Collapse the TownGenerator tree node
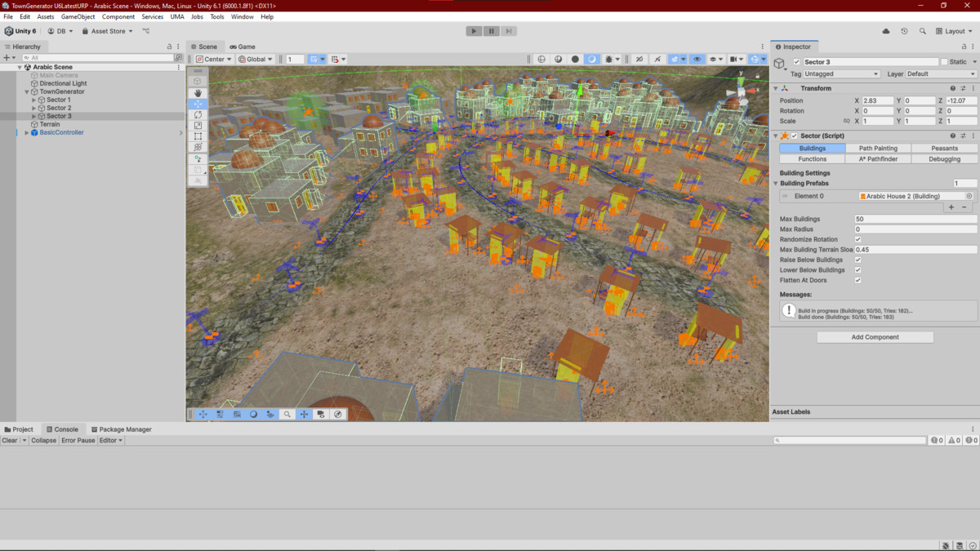980x551 pixels. [x=27, y=91]
